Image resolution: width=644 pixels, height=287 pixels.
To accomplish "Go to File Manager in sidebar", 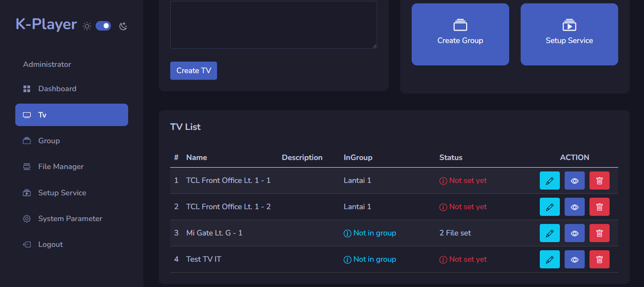I will point(61,167).
